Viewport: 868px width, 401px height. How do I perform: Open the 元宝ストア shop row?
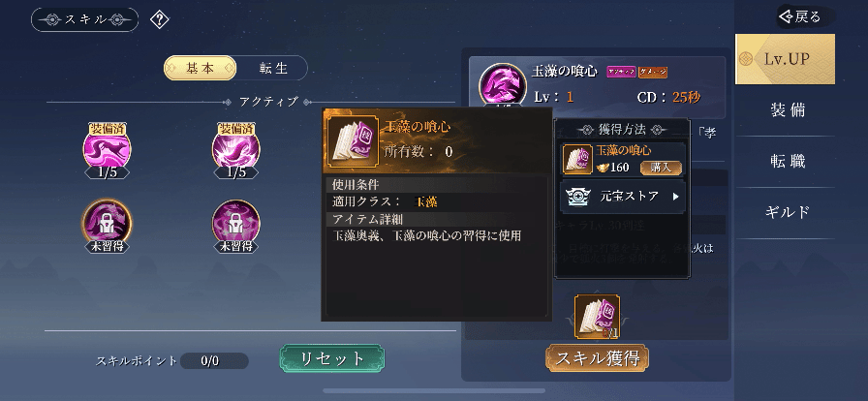tap(623, 196)
